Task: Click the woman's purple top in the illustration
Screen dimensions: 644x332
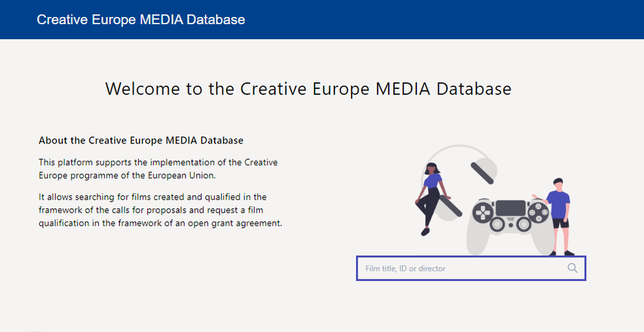Action: pos(433,180)
